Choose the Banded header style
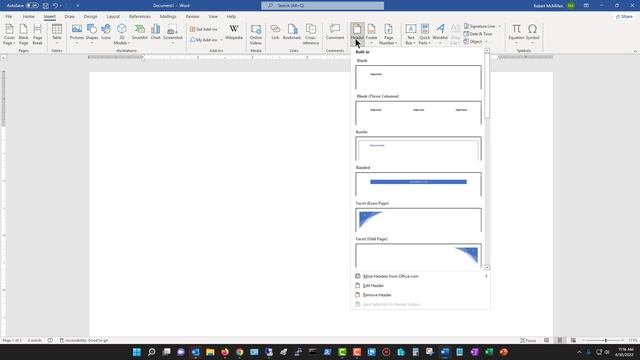Screen dimensions: 640x360 click(x=418, y=184)
